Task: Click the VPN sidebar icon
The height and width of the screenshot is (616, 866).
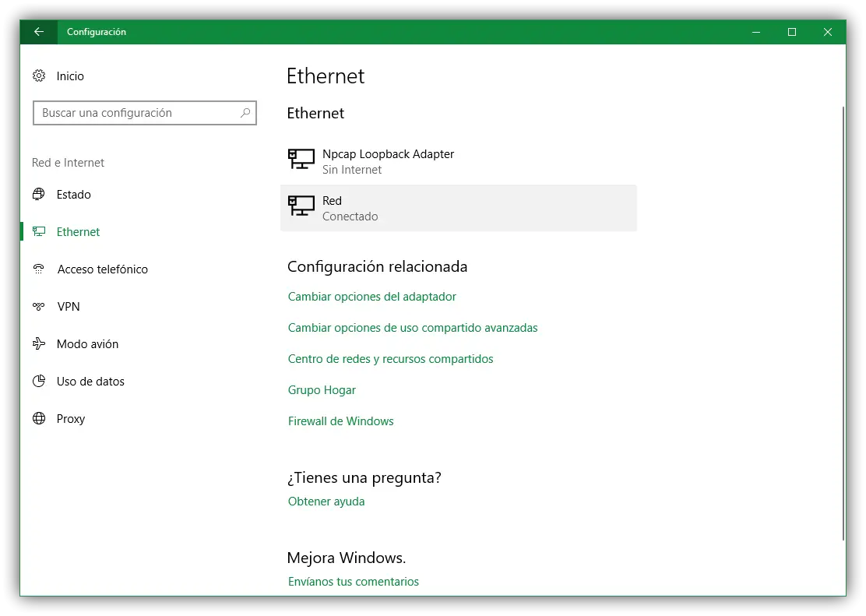Action: point(39,306)
